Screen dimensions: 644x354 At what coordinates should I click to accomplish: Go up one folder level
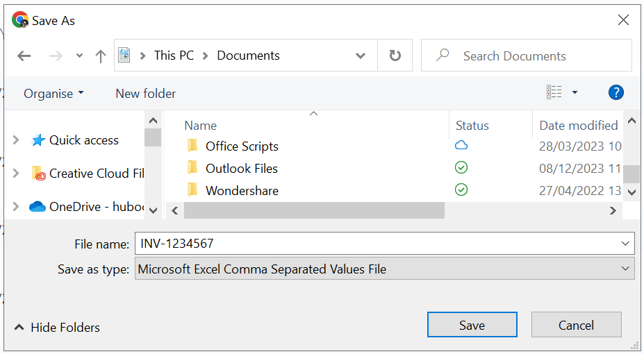[100, 56]
